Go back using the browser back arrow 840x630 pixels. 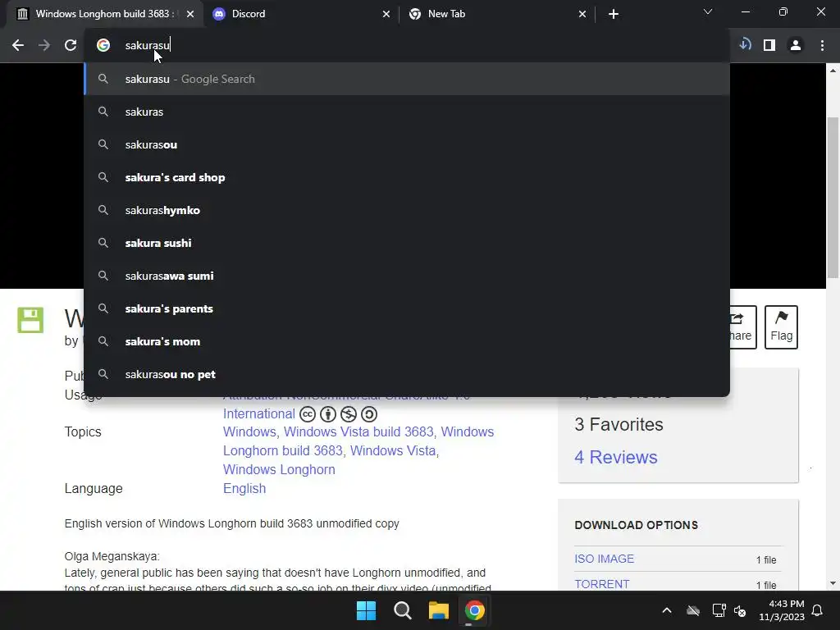pos(18,46)
